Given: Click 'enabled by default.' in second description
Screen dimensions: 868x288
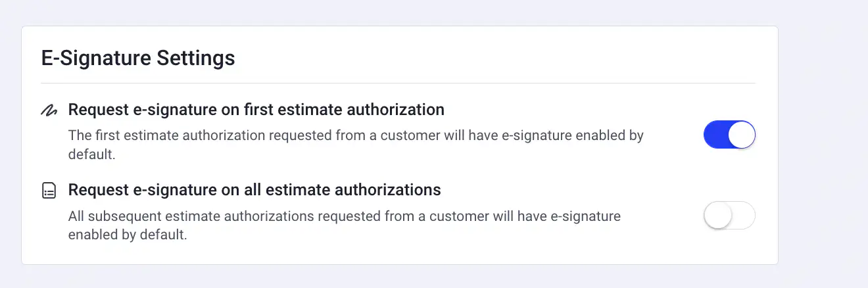Looking at the screenshot, I should [x=128, y=235].
